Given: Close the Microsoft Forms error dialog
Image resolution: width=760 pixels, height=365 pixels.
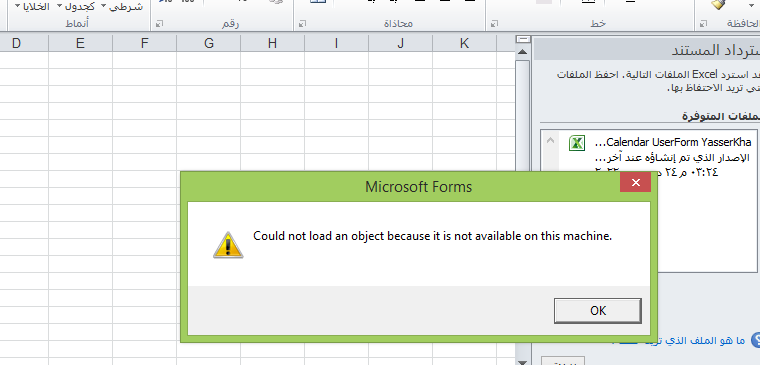Looking at the screenshot, I should pyautogui.click(x=635, y=182).
